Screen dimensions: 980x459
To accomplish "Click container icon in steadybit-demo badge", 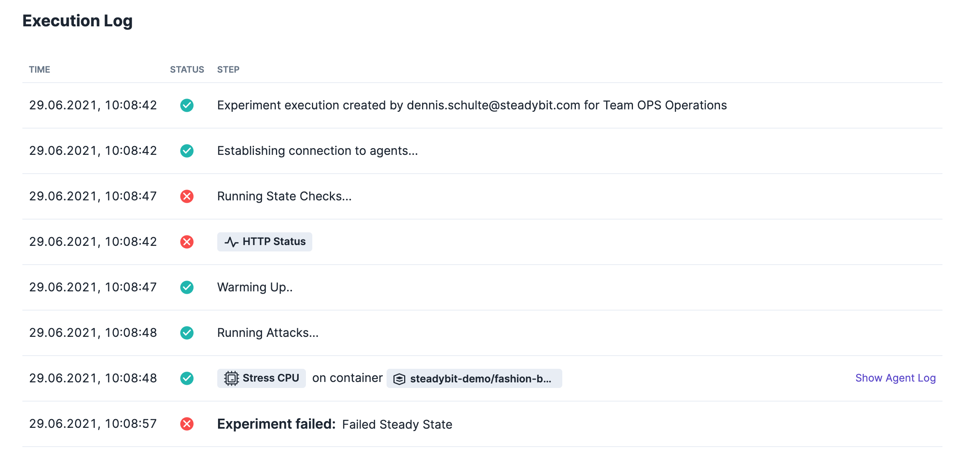I will pos(399,379).
